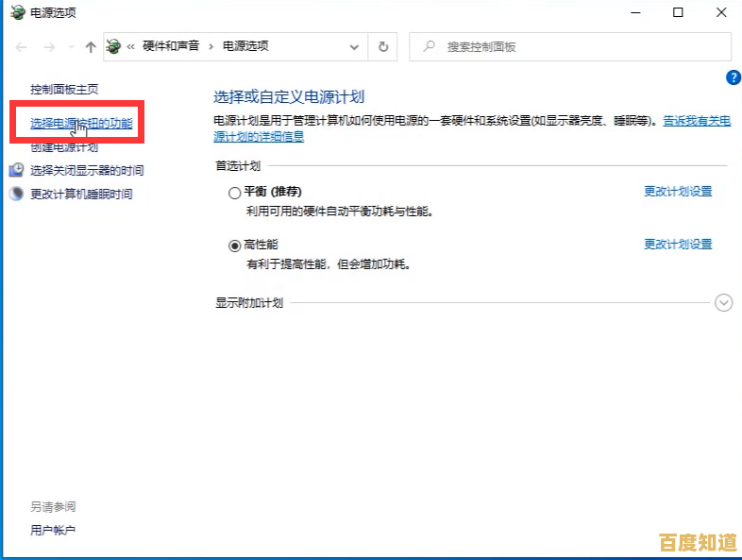The width and height of the screenshot is (742, 560).
Task: Click 另请参阅 label
Action: point(53,507)
